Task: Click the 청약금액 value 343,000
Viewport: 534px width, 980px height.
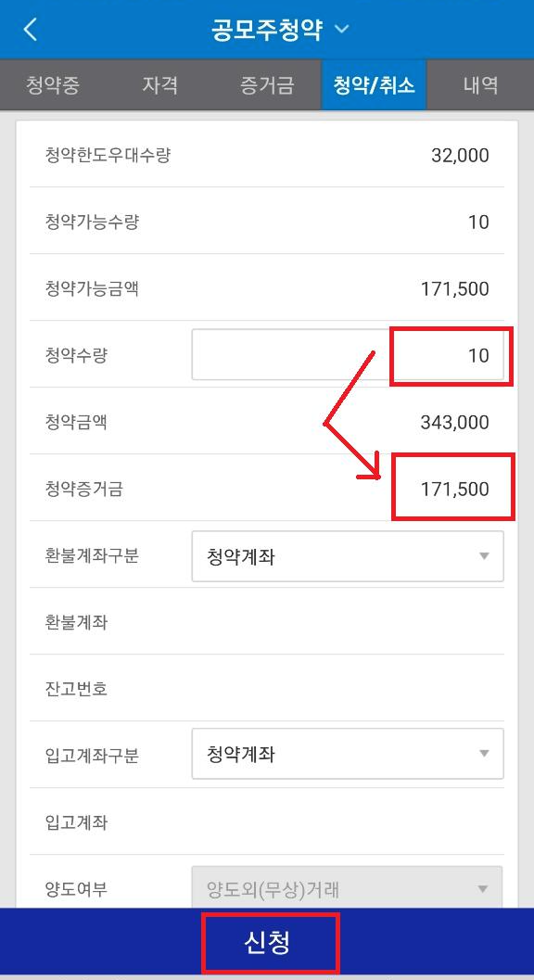Action: [x=455, y=422]
